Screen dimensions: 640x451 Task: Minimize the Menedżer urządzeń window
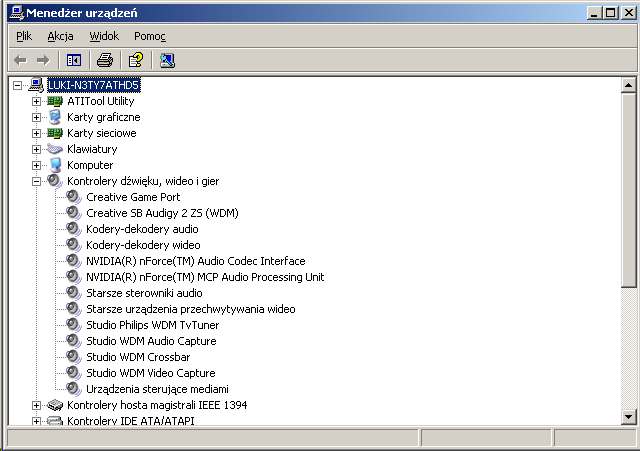click(x=594, y=13)
